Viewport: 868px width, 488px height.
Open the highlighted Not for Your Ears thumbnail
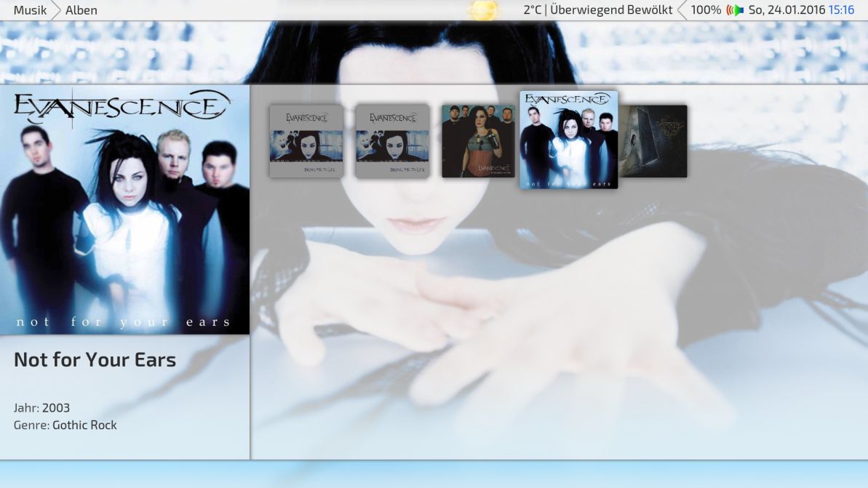pos(568,140)
